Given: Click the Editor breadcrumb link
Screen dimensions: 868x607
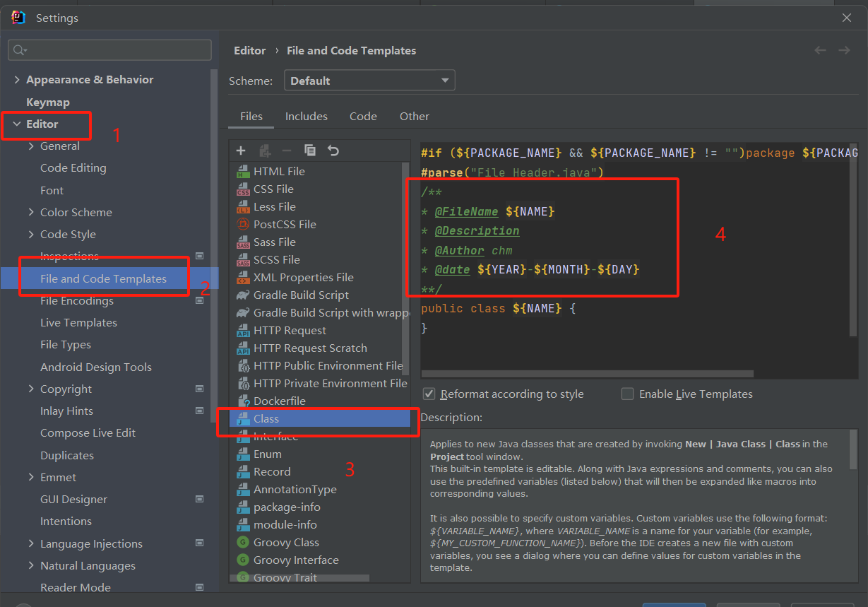Looking at the screenshot, I should (x=250, y=50).
